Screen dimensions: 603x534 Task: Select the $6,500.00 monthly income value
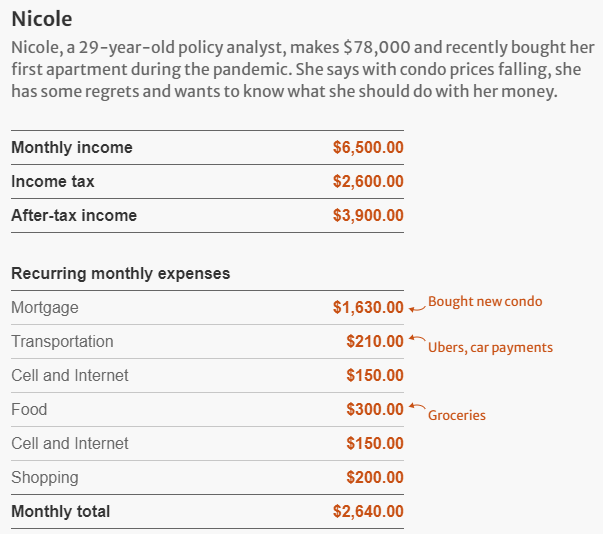[368, 147]
